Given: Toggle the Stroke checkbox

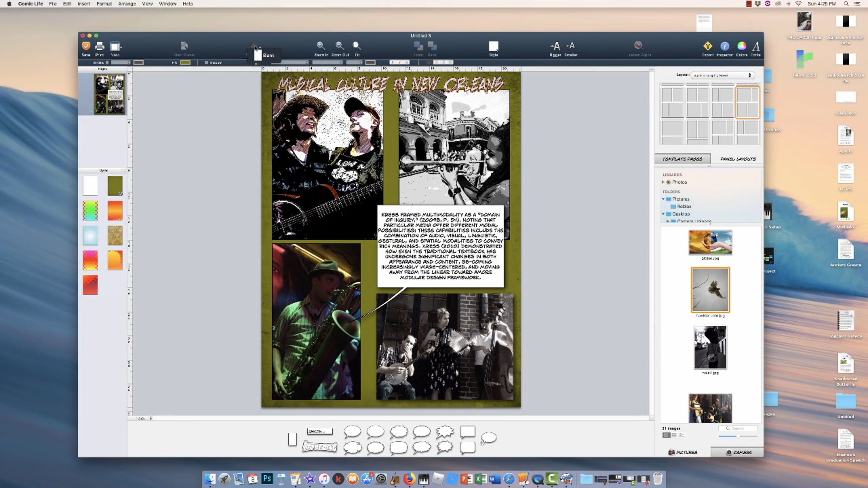Looking at the screenshot, I should pyautogui.click(x=107, y=63).
